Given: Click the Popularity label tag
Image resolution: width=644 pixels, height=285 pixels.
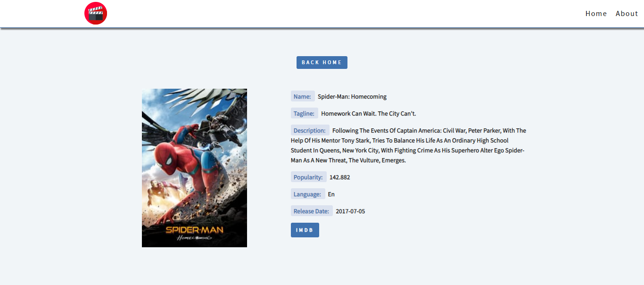Looking at the screenshot, I should pos(309,177).
